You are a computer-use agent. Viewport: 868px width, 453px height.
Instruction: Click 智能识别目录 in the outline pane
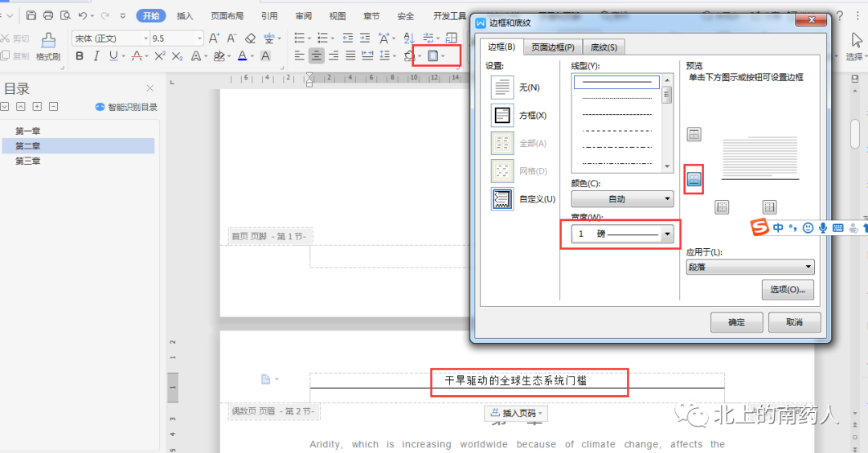click(127, 107)
